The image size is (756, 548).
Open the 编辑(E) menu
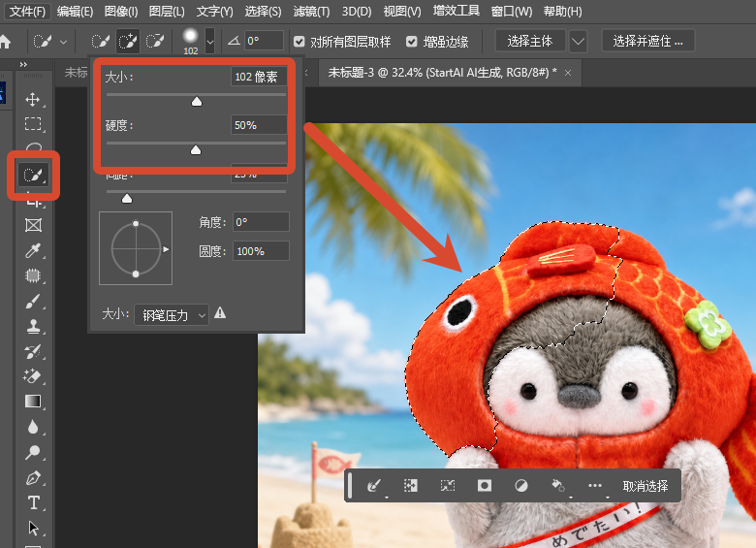[x=75, y=11]
